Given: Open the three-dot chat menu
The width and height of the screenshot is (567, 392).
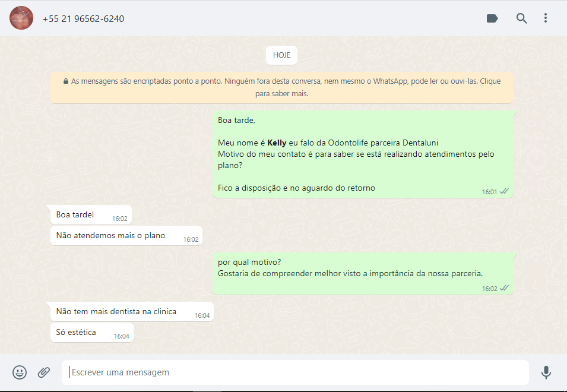Looking at the screenshot, I should tap(546, 18).
